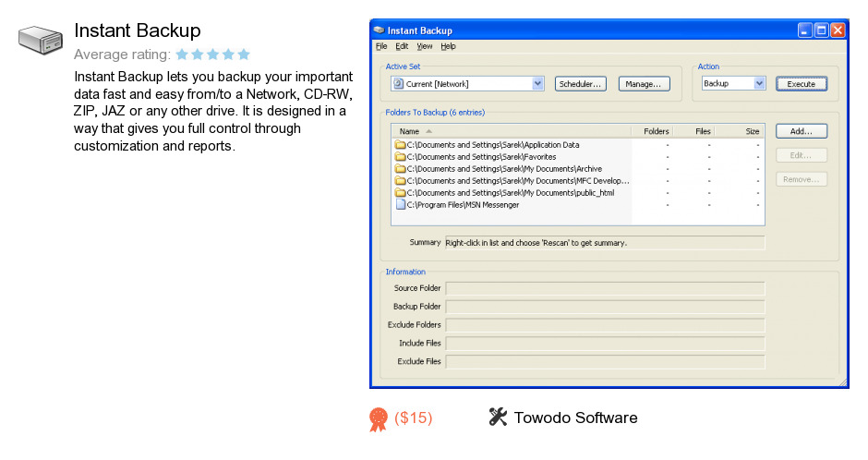Click the wrench tools icon near Towodo
Viewport: 868px width, 460px height.
498,417
